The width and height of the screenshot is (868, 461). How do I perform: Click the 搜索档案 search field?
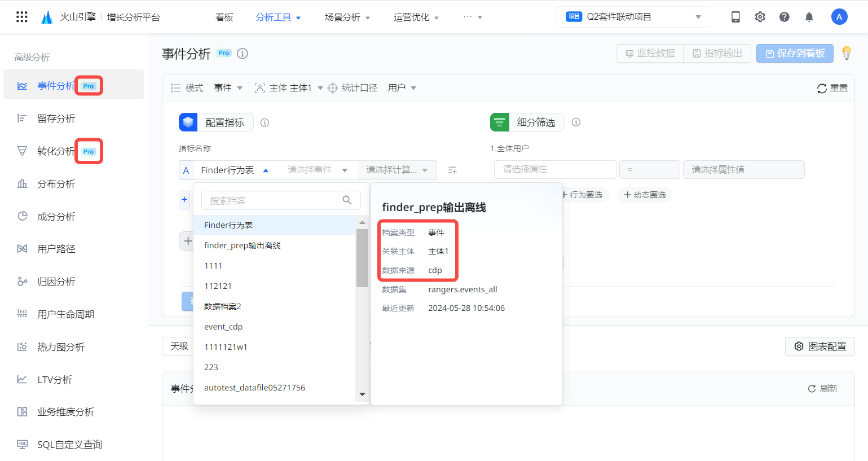281,200
